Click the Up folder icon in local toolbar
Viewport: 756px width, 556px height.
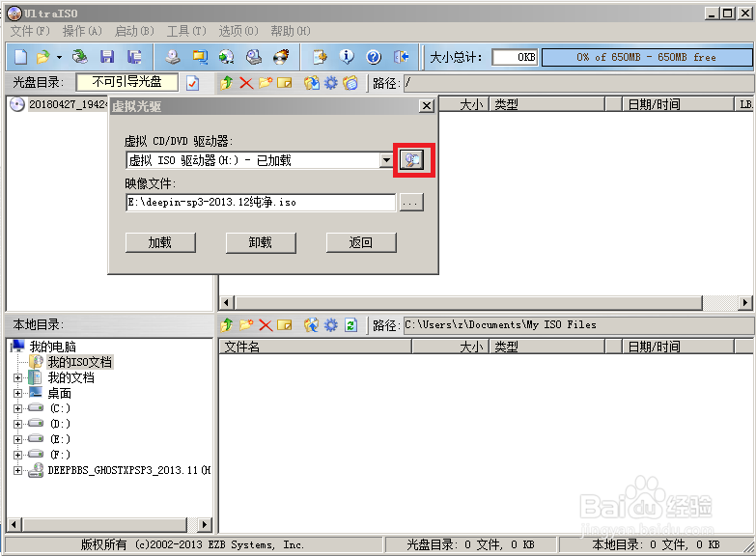[x=227, y=325]
